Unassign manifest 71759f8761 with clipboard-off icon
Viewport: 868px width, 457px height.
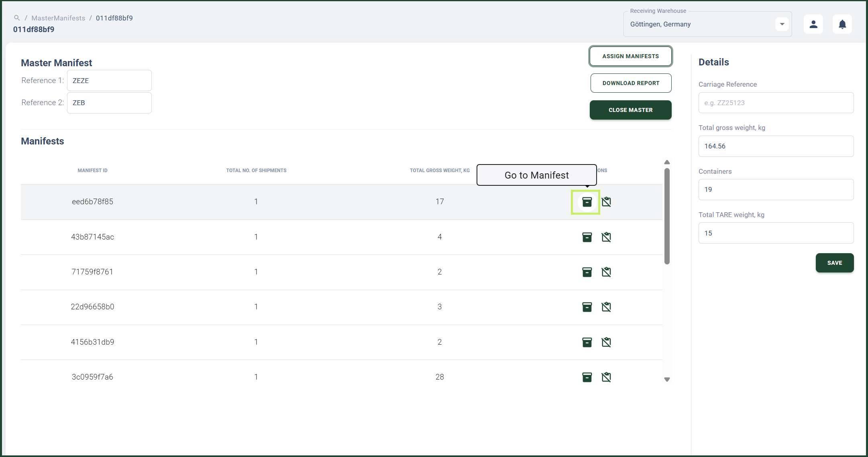coord(606,272)
